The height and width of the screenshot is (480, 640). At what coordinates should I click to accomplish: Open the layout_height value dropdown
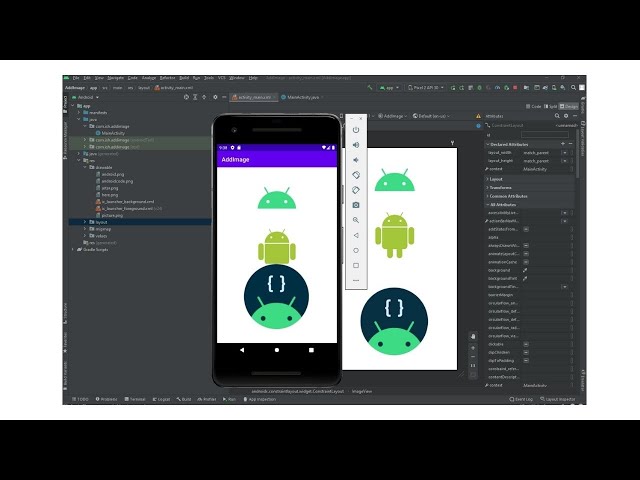(564, 161)
